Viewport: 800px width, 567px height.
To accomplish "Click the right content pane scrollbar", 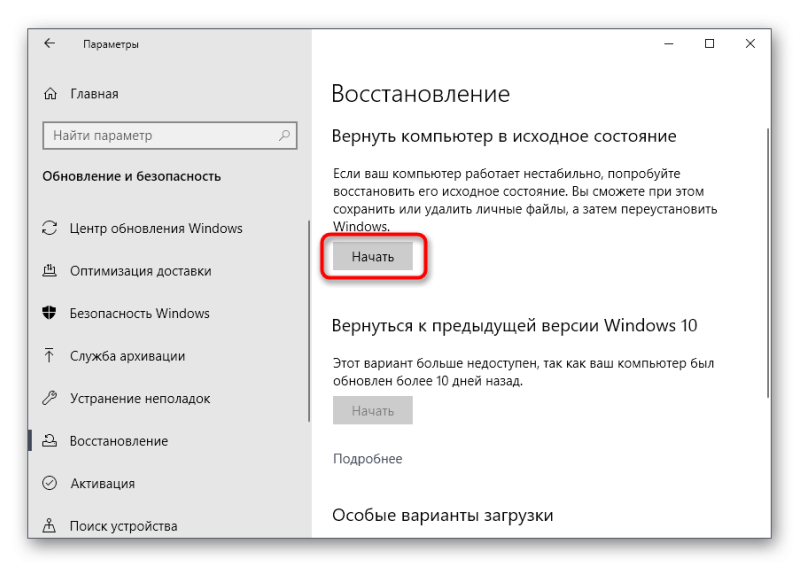I will coord(768,263).
